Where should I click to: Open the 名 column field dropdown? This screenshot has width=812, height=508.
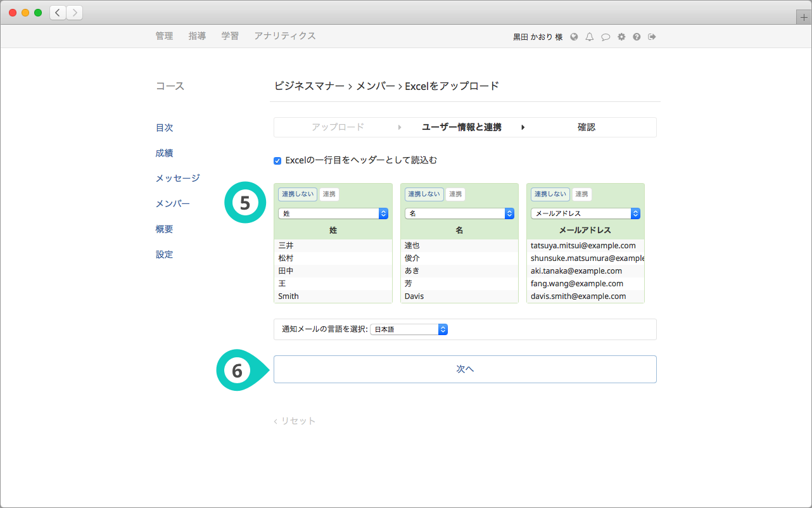coord(459,214)
